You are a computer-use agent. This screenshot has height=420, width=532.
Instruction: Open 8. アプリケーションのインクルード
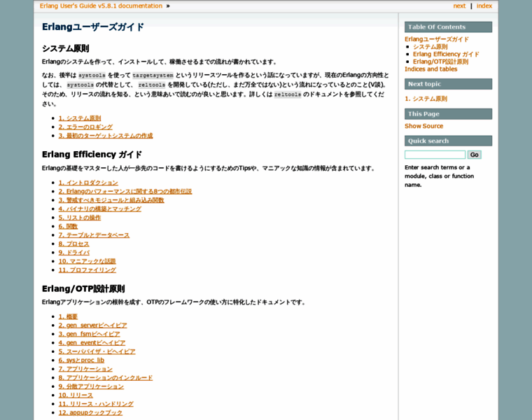coord(106,378)
